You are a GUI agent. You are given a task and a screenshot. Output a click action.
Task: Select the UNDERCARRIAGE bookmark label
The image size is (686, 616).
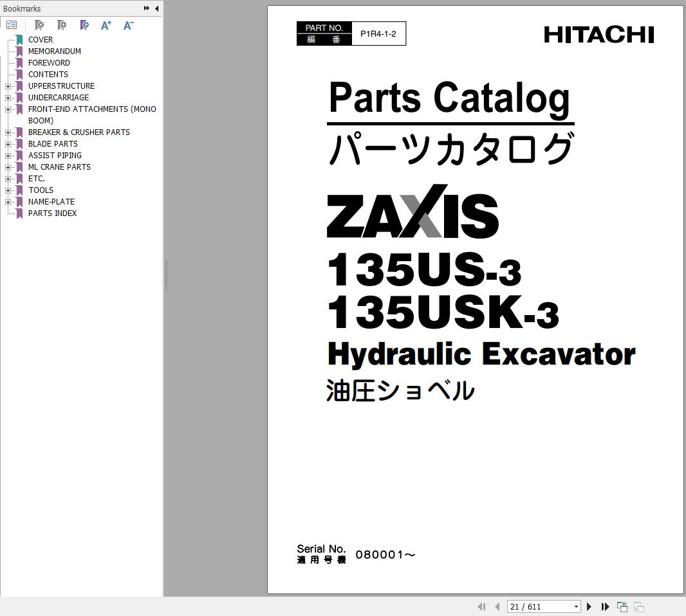click(58, 98)
